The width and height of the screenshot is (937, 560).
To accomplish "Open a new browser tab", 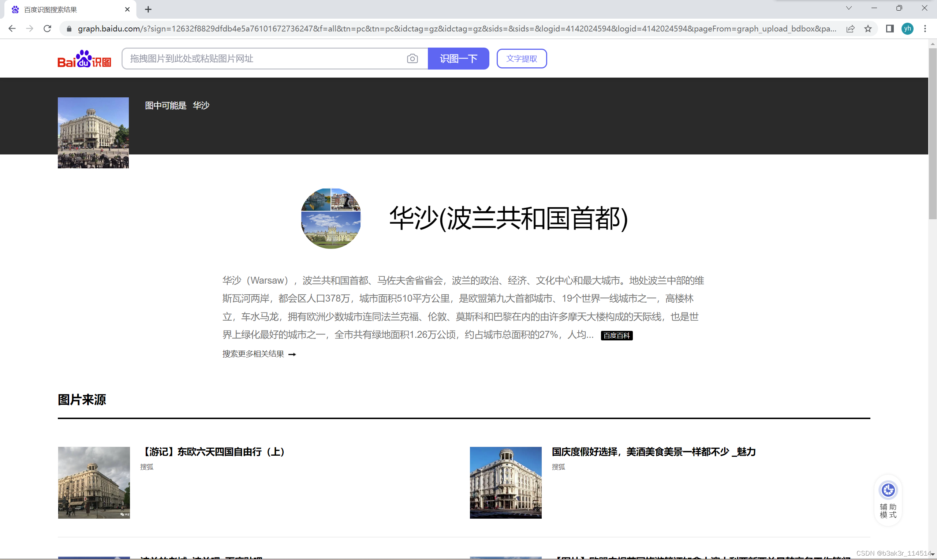I will pos(148,10).
